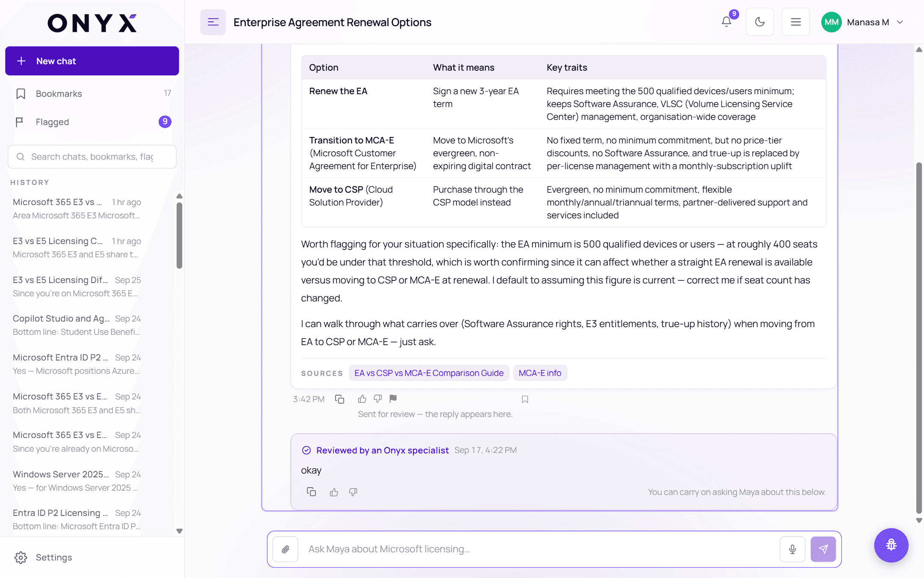
Task: Open the 'MCA-E info' source
Action: [540, 373]
